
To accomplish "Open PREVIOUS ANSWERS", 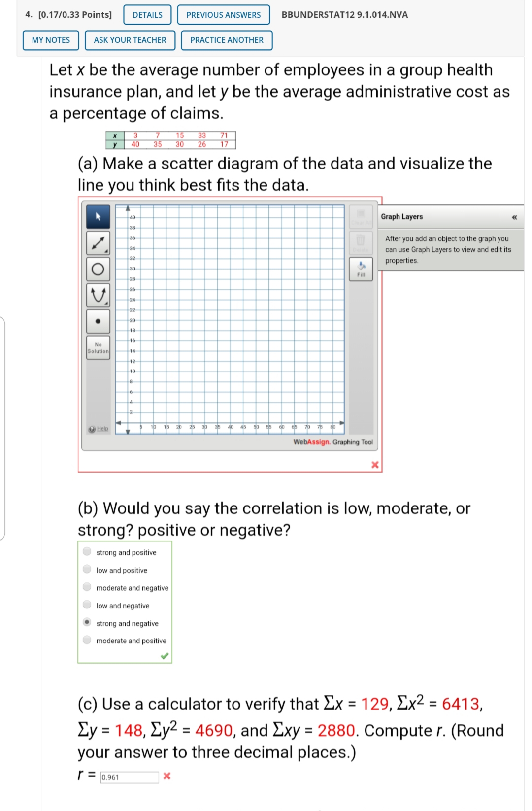I will click(223, 15).
